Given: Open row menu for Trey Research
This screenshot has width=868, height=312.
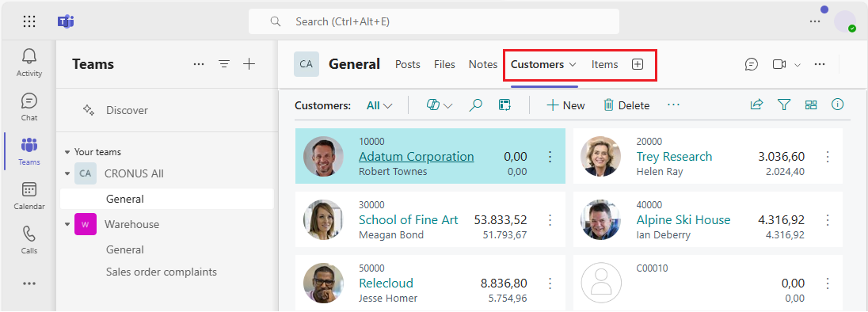Looking at the screenshot, I should point(828,157).
